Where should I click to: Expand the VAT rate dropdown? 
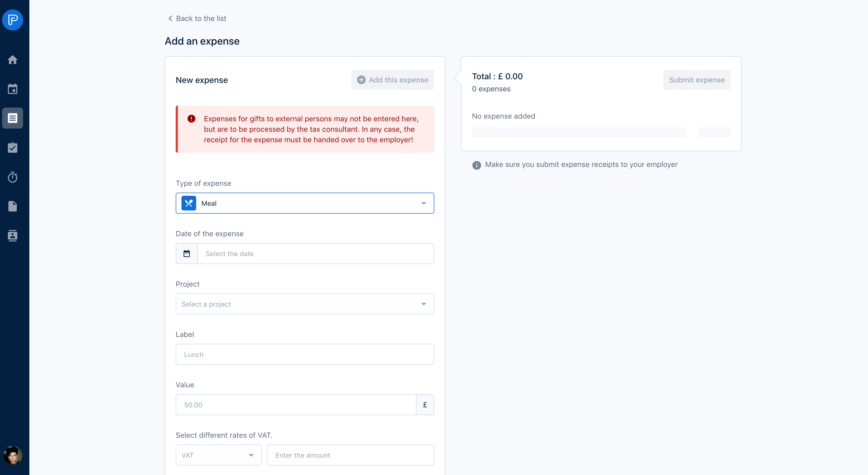coord(218,455)
